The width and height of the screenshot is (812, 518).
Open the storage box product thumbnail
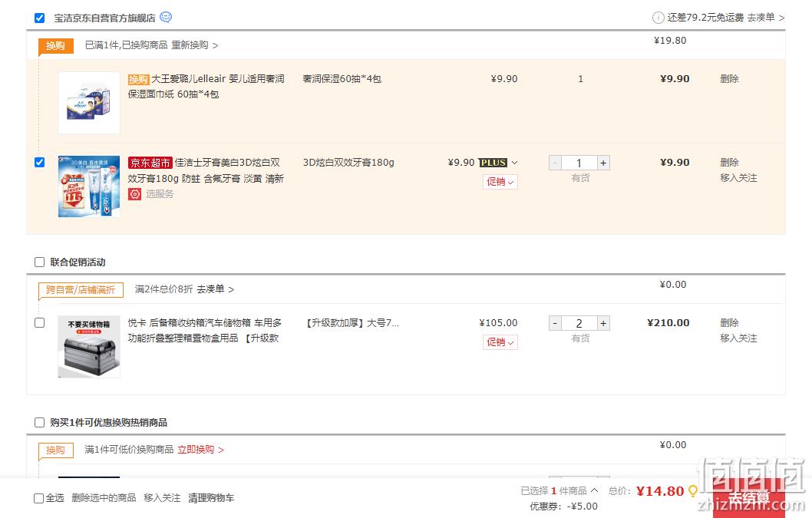click(x=89, y=347)
